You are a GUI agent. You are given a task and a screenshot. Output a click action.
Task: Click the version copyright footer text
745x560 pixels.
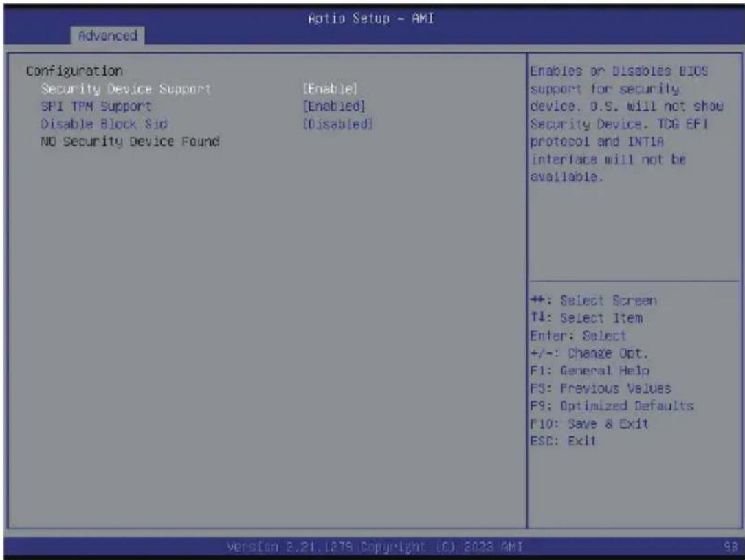(x=375, y=547)
